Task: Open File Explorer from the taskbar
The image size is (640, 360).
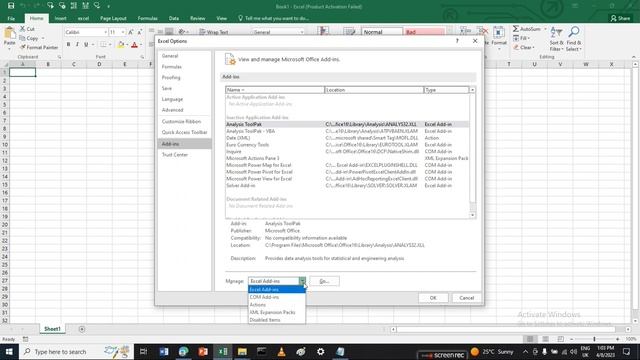Action: (x=242, y=351)
